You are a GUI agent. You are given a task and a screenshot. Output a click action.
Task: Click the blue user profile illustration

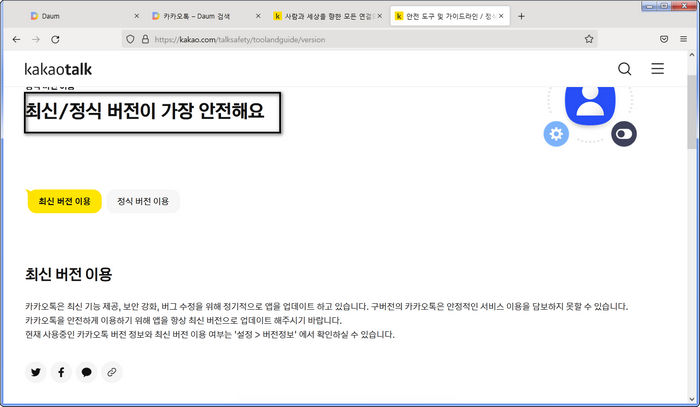(x=590, y=104)
